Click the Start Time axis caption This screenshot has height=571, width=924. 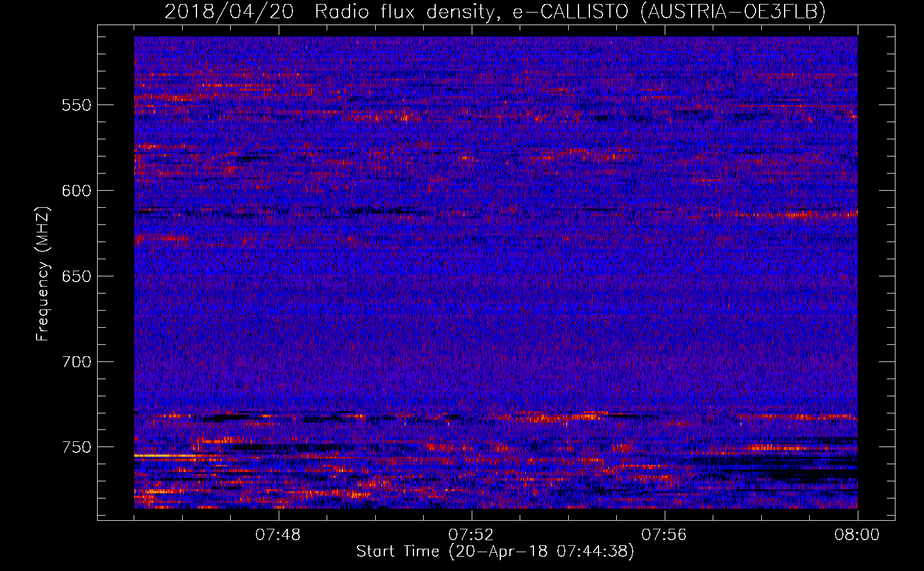click(495, 552)
